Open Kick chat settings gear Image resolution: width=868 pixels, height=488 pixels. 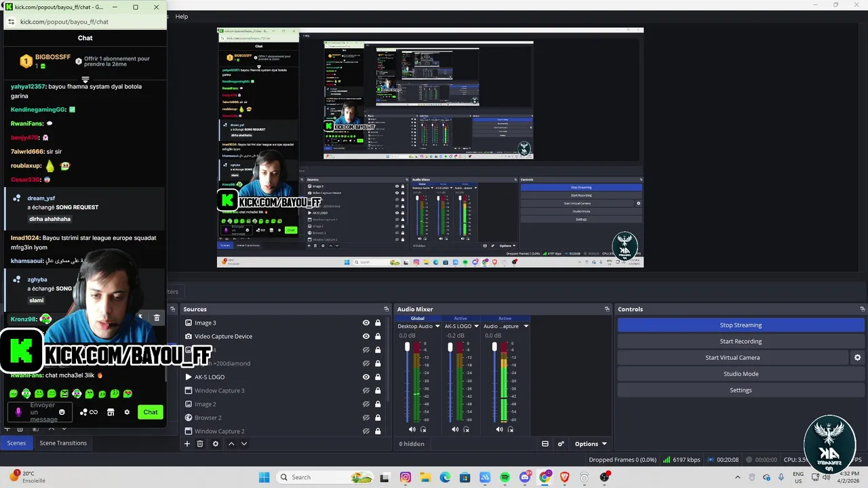point(127,412)
